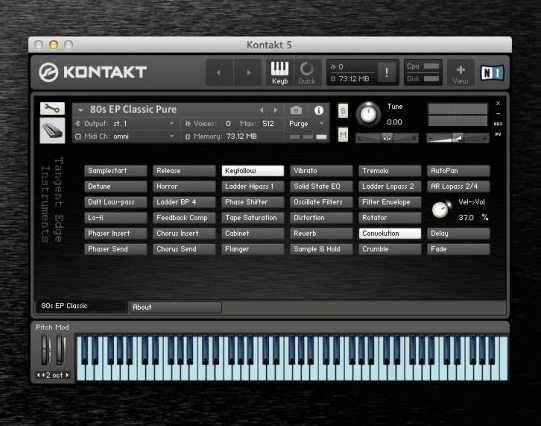This screenshot has height=426, width=541.
Task: Enable the Rotator effect
Action: click(390, 218)
